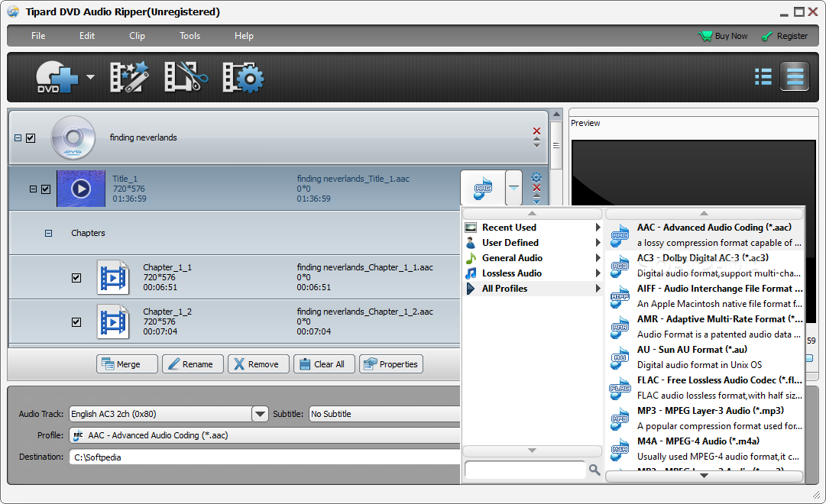Viewport: 826px width, 504px height.
Task: Click the Chapter_1_1 film file icon
Action: click(113, 277)
